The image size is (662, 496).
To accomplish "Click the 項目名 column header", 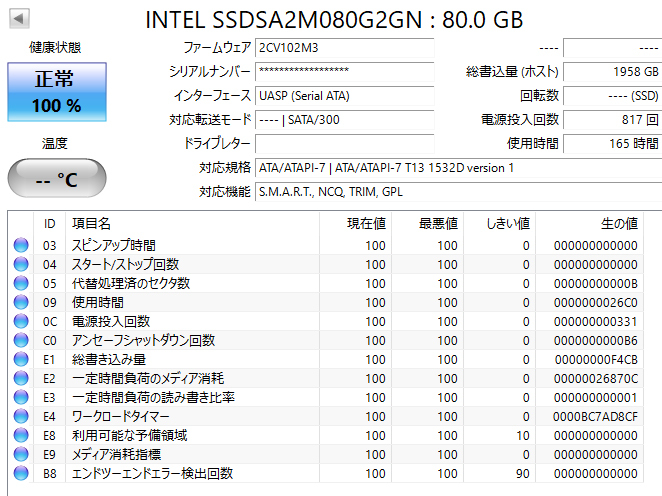I will click(x=193, y=223).
